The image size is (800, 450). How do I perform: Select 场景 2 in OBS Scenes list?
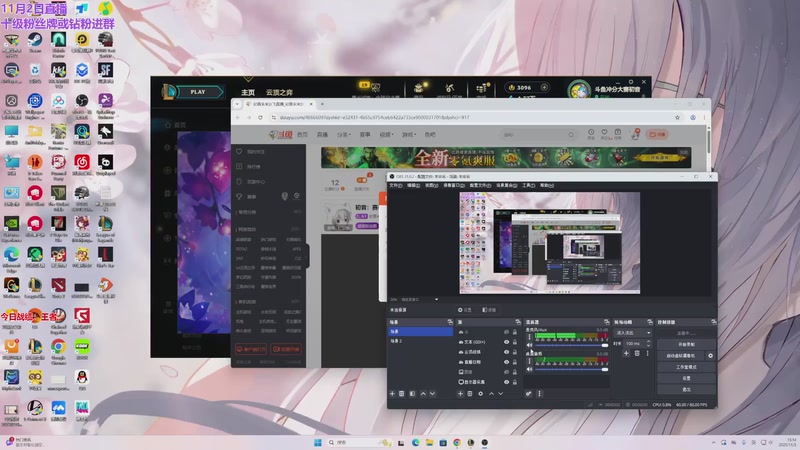click(x=420, y=341)
